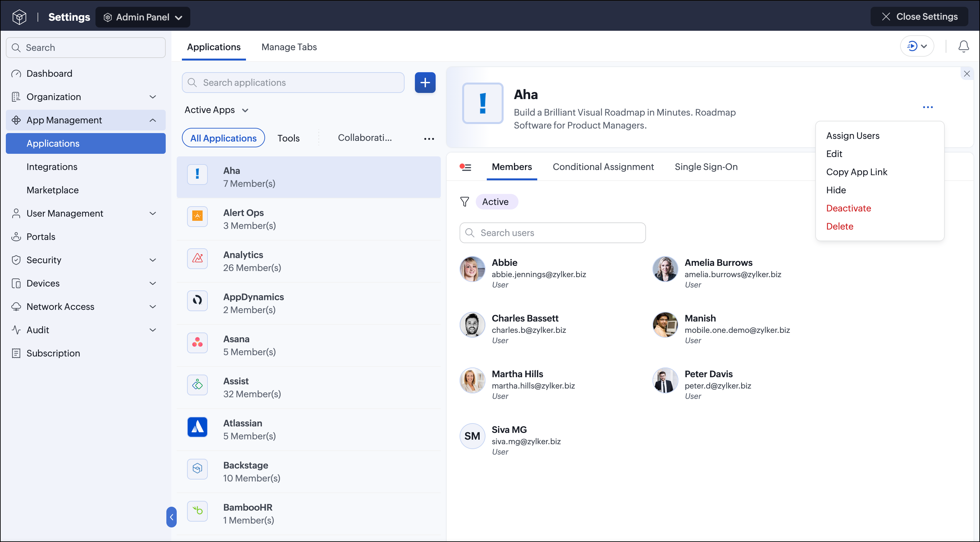
Task: Click Siva MG's initials avatar
Action: 472,436
